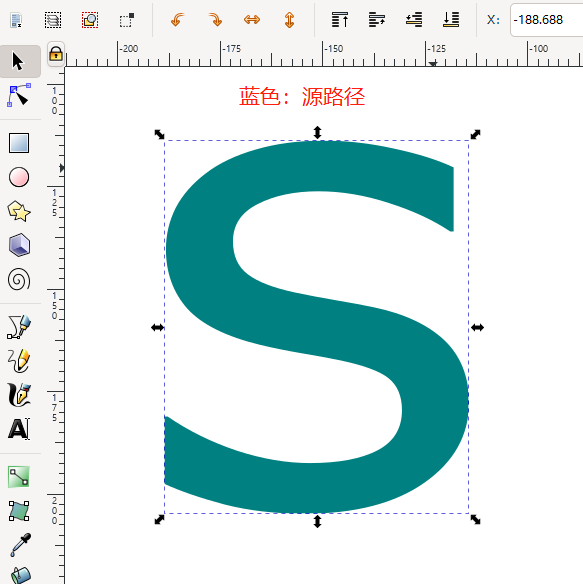
Task: Flip selection vertically
Action: (289, 20)
